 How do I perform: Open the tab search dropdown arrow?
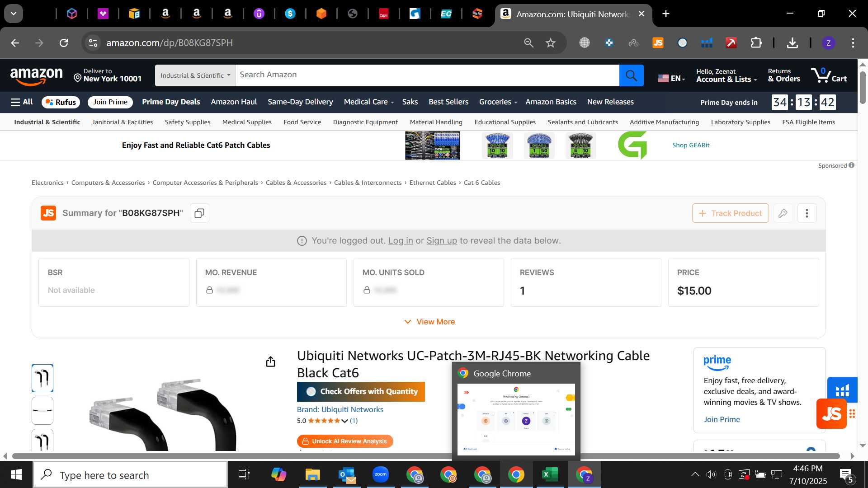click(14, 14)
